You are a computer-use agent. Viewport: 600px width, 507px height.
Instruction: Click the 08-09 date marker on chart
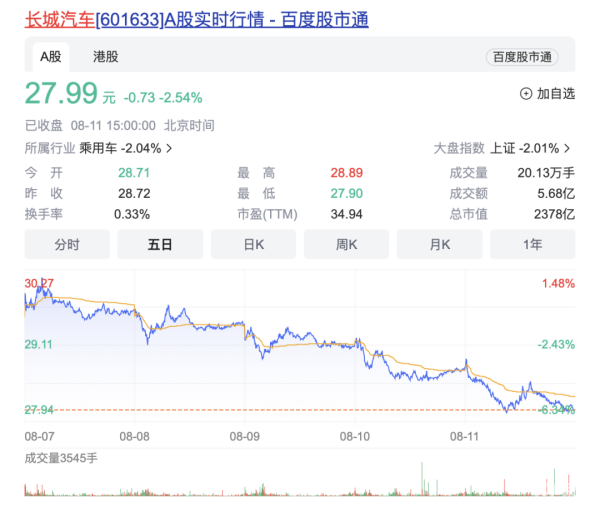245,436
